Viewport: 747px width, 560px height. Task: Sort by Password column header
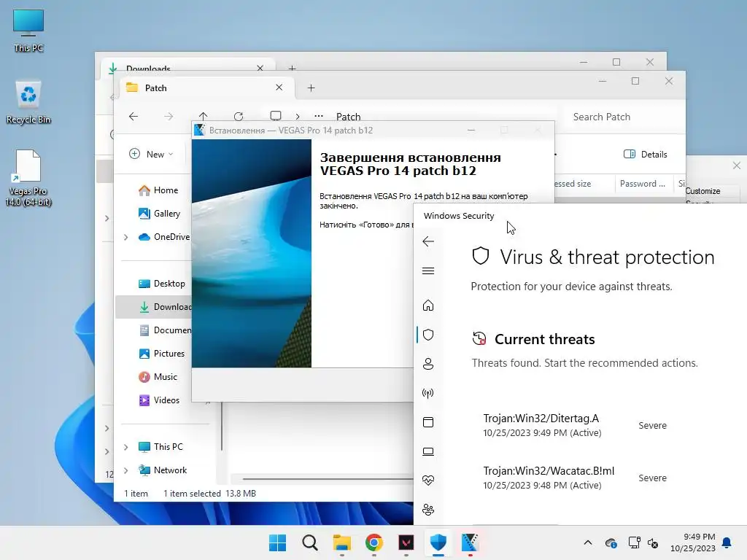point(642,183)
